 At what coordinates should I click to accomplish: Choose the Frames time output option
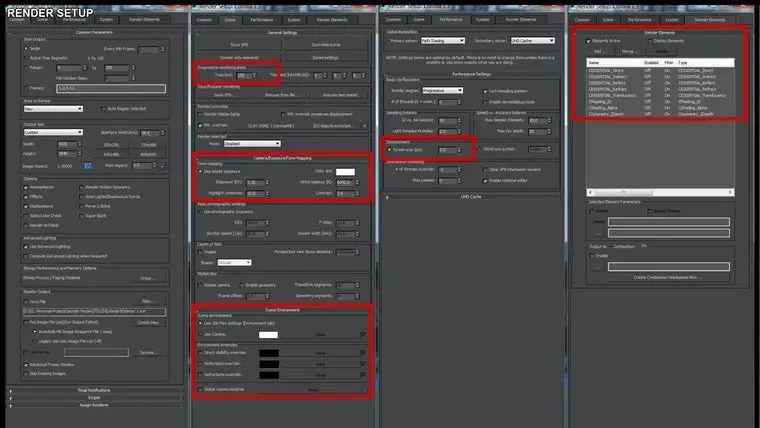coord(26,88)
